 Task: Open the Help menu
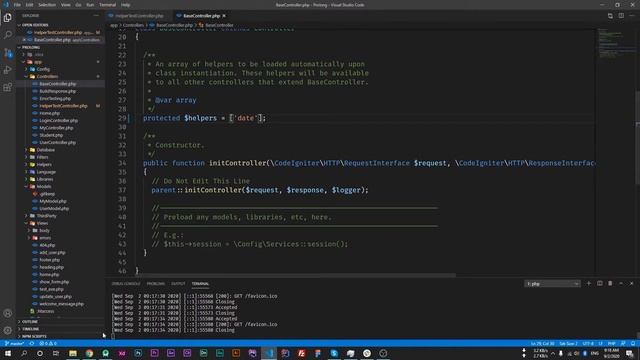pyautogui.click(x=125, y=5)
